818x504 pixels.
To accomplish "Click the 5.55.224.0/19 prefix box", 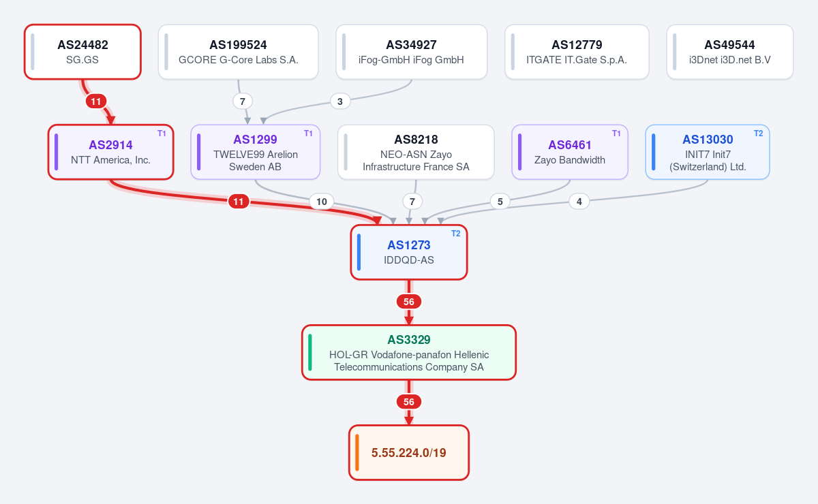I will coord(409,452).
